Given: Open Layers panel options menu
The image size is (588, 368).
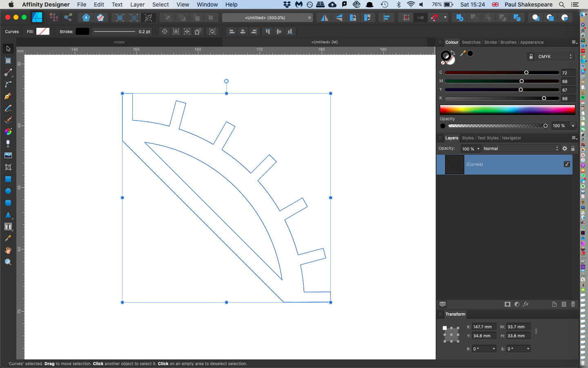Looking at the screenshot, I should point(574,138).
